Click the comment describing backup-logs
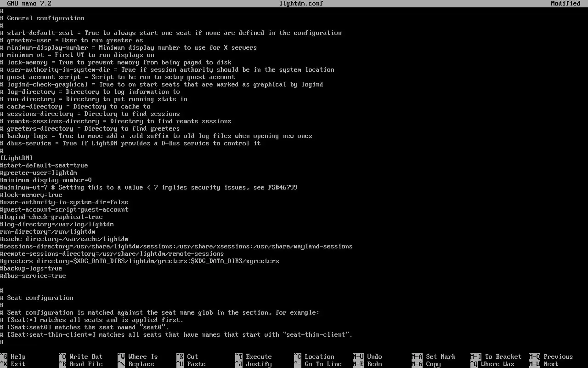This screenshot has height=368, width=588. [x=156, y=136]
